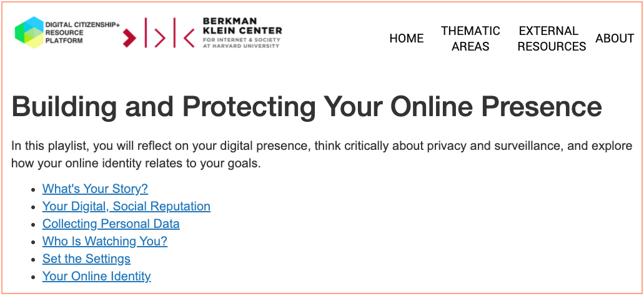Follow the "Collecting Personal Data" link
Viewport: 644px width, 296px height.
111,224
